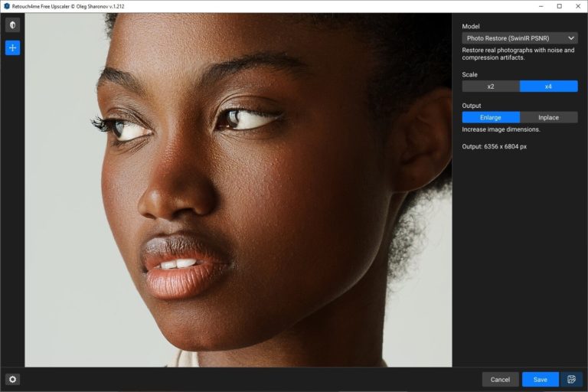This screenshot has width=588, height=392.
Task: Expand model list with chevron arrow
Action: [570, 38]
